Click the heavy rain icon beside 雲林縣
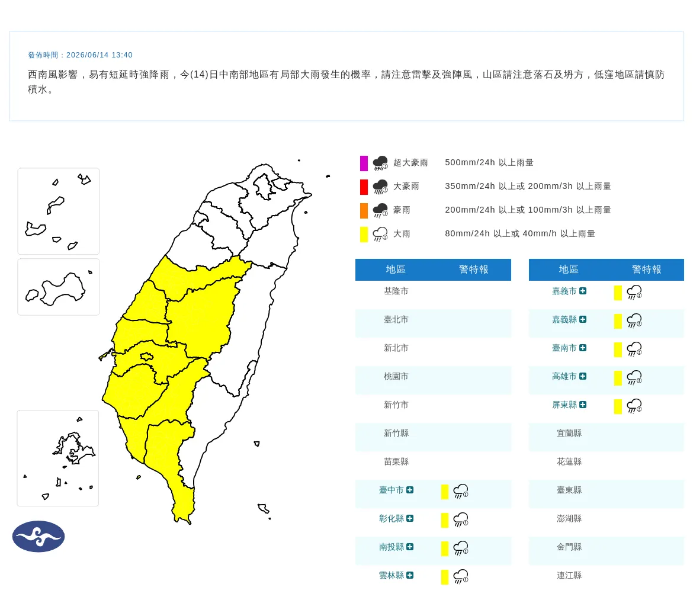Image resolution: width=693 pixels, height=616 pixels. (461, 576)
